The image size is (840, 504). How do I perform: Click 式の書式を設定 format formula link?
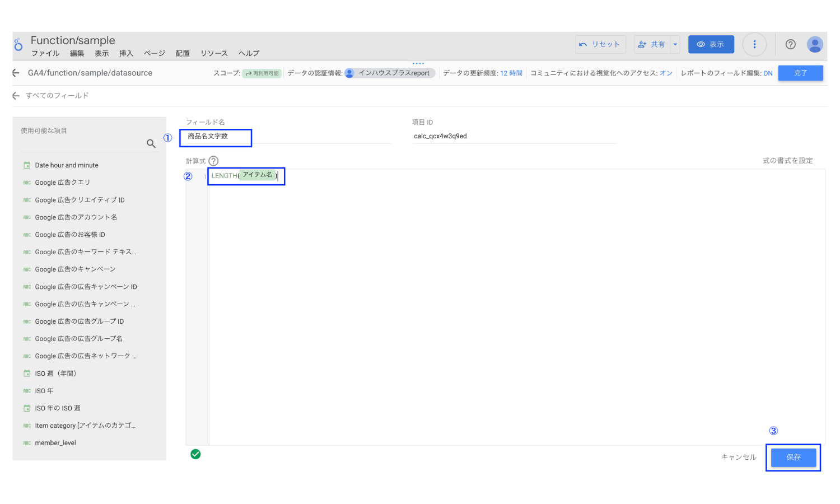[787, 161]
